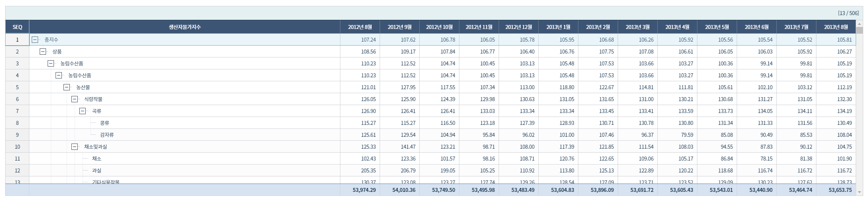Viewport: 868px width, 201px height.
Task: Click the 2013년 1월 column header
Action: pyautogui.click(x=558, y=27)
